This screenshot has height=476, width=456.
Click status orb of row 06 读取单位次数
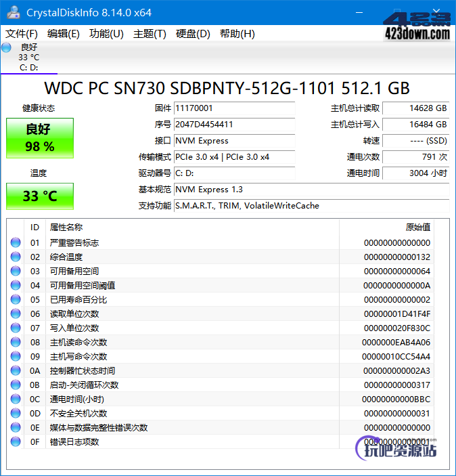[16, 313]
